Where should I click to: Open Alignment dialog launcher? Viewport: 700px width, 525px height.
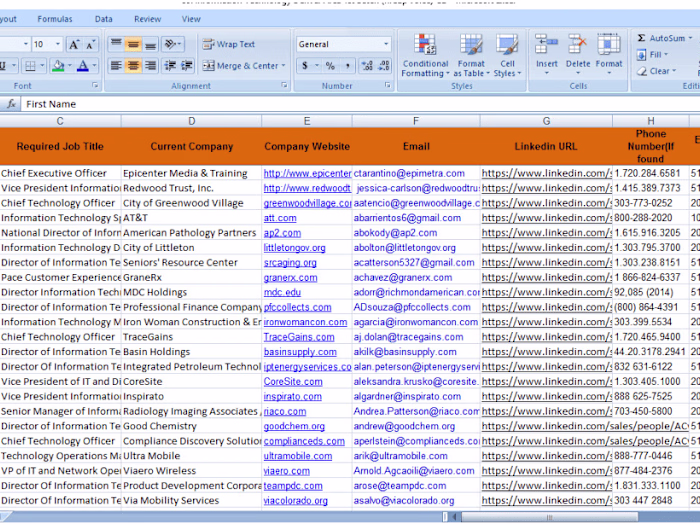(x=284, y=85)
